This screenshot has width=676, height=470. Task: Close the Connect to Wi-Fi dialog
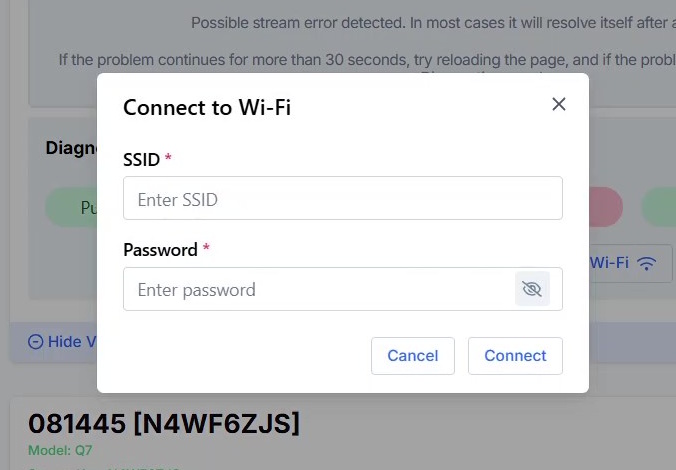pos(559,104)
